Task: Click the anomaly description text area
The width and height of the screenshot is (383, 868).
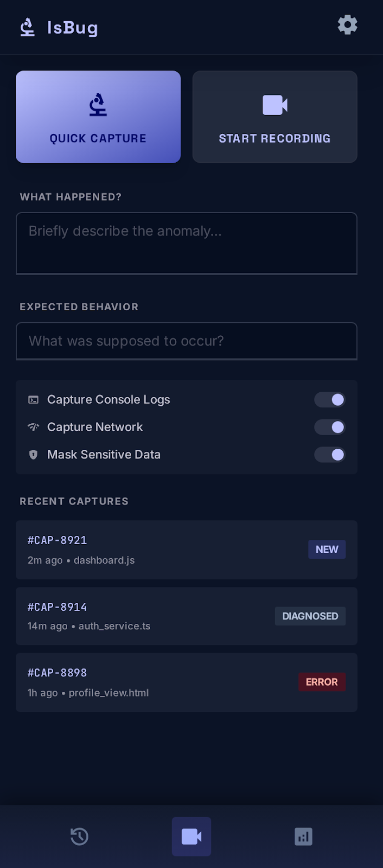Action: coord(187,243)
